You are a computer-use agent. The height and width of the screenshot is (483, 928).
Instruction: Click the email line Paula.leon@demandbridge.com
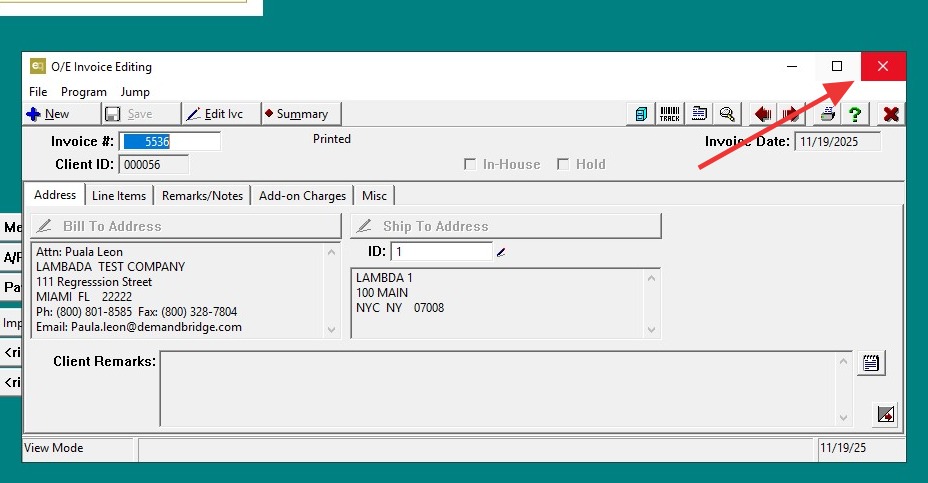[138, 327]
